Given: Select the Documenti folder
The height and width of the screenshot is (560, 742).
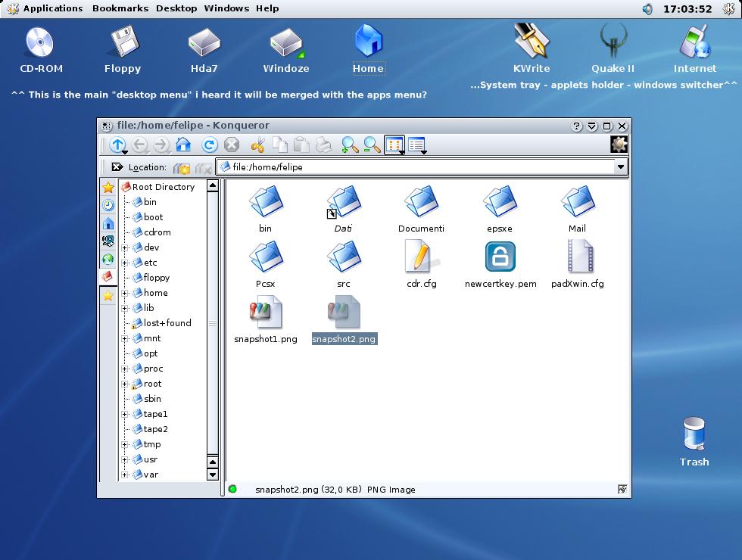Looking at the screenshot, I should click(x=421, y=209).
